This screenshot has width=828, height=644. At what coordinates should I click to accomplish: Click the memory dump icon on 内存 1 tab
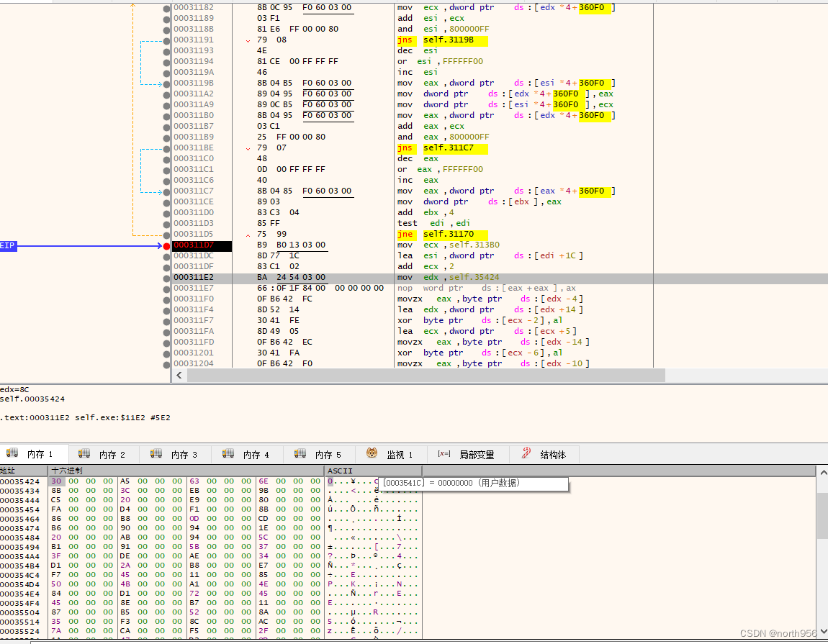point(12,453)
